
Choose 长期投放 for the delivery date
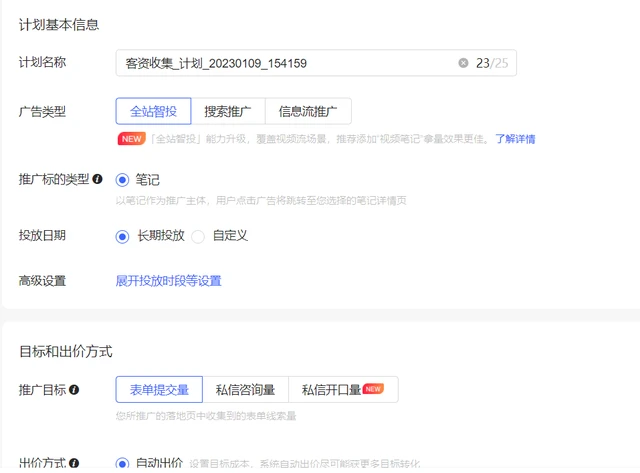click(123, 236)
